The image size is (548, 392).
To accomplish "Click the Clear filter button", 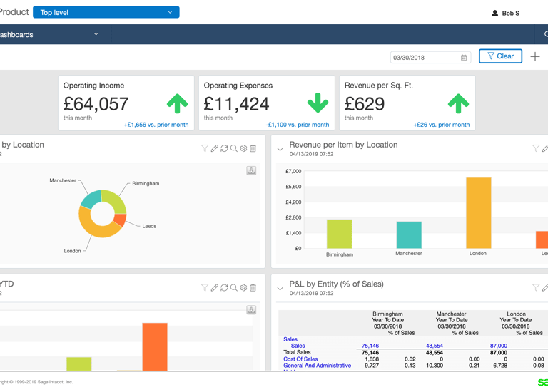I will coord(500,56).
